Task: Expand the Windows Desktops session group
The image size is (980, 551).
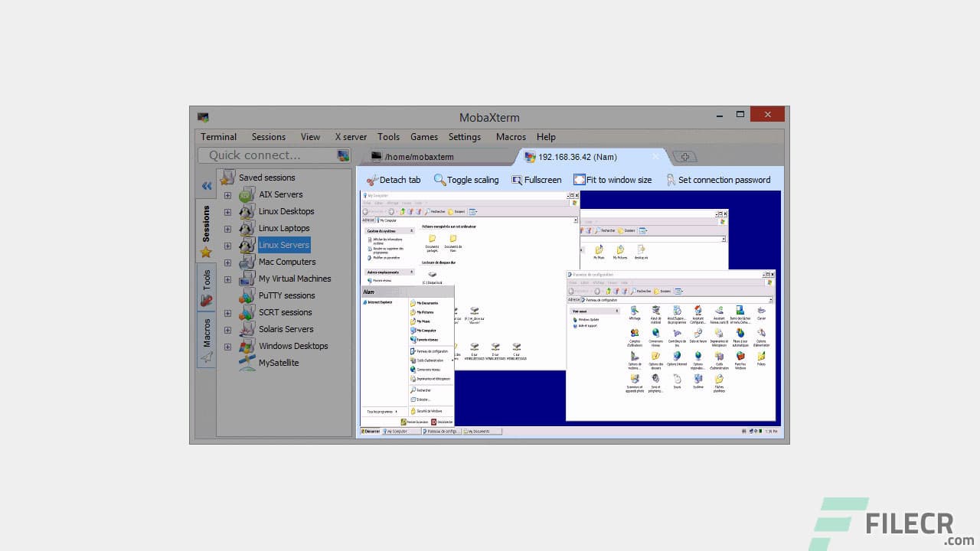Action: click(227, 346)
